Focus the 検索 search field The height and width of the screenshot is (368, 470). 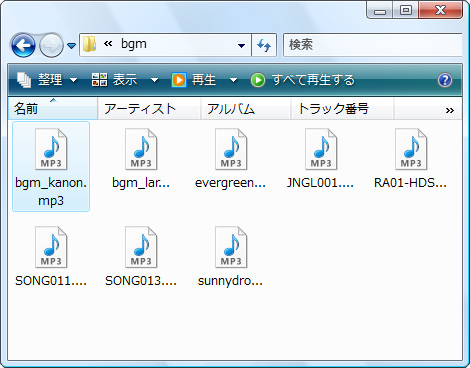click(x=373, y=45)
